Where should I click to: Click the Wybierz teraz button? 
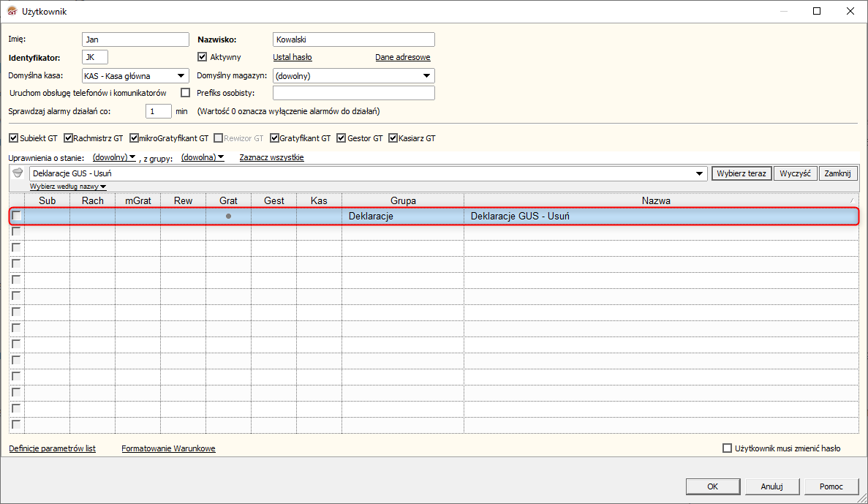[x=741, y=173]
